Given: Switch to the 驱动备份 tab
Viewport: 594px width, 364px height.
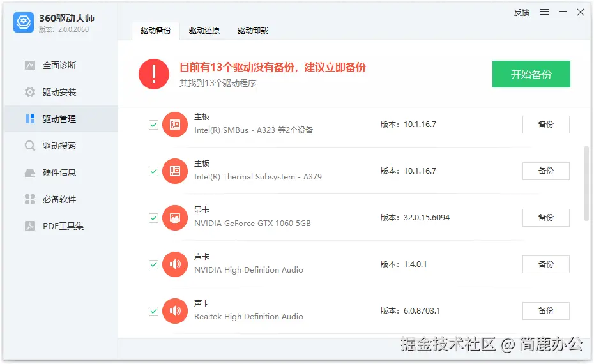Looking at the screenshot, I should (x=156, y=31).
